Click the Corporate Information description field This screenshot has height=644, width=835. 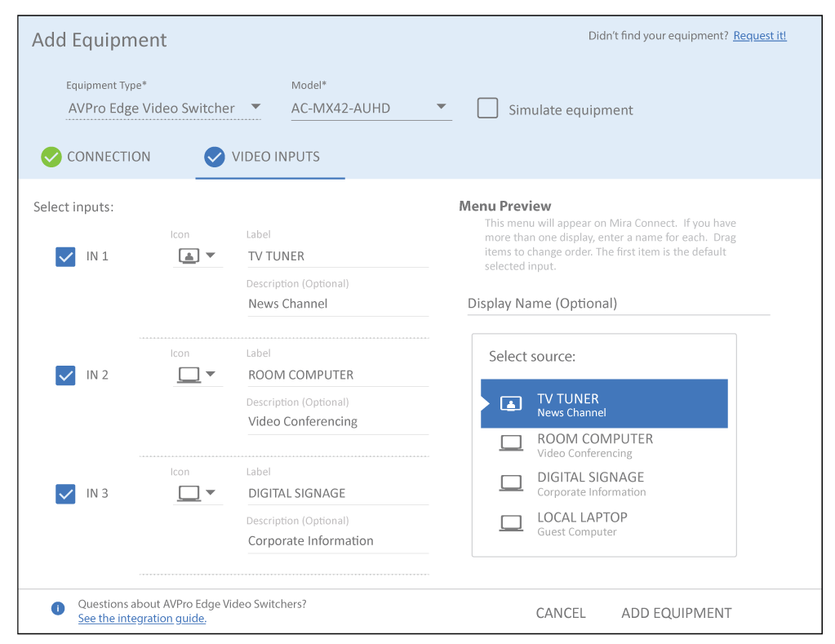(x=338, y=541)
